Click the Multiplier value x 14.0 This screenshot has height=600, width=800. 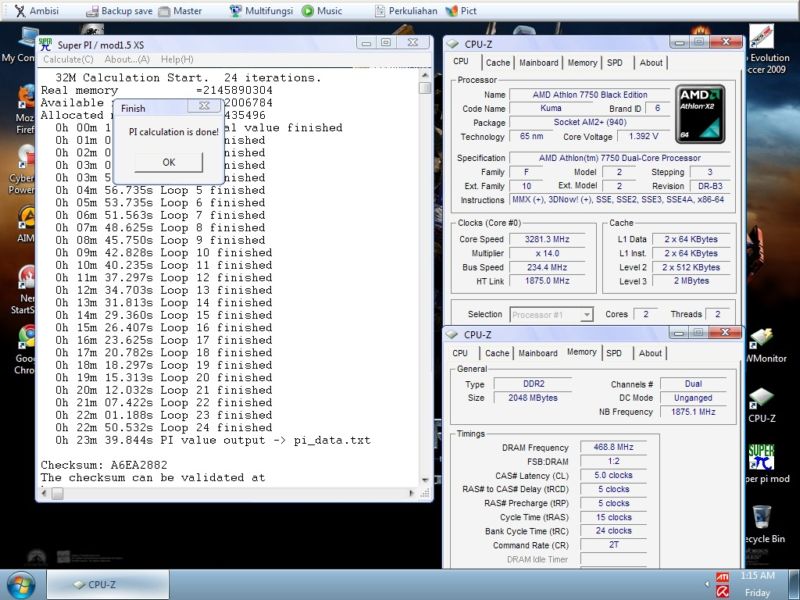point(547,253)
